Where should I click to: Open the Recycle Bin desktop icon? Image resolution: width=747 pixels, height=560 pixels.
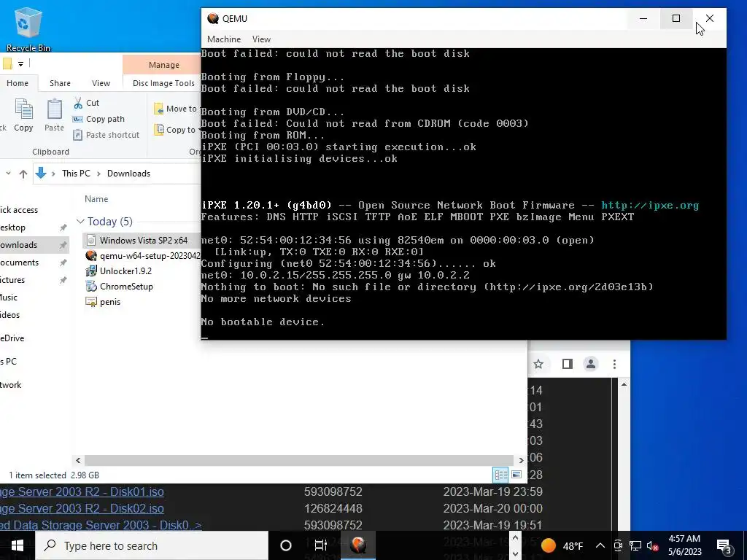point(28,29)
